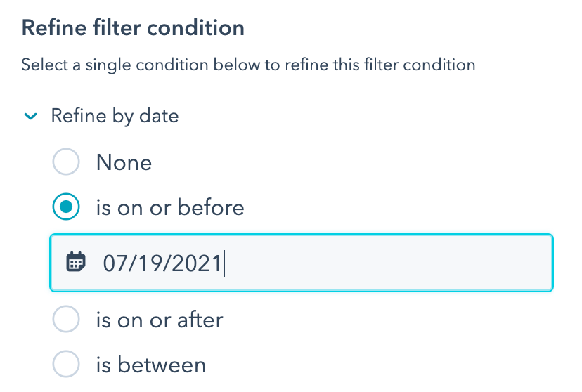Open the calendar date picker icon
582x392 pixels.
(x=75, y=263)
